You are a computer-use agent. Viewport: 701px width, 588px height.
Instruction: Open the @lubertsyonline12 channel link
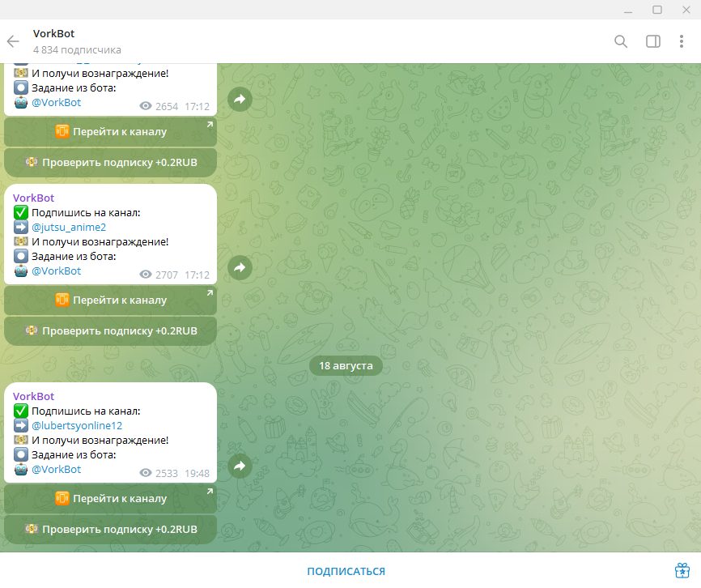point(77,425)
